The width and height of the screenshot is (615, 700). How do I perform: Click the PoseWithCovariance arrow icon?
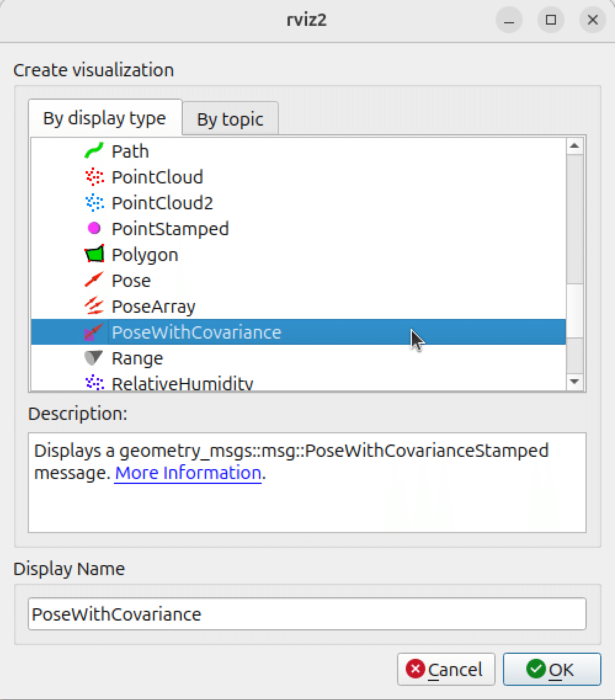(94, 332)
